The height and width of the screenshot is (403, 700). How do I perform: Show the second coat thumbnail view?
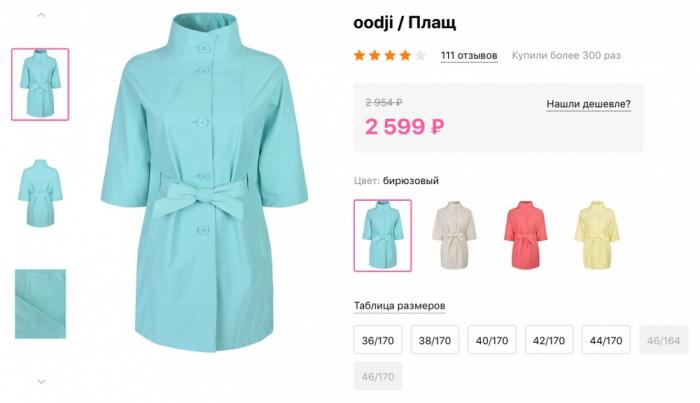click(40, 193)
